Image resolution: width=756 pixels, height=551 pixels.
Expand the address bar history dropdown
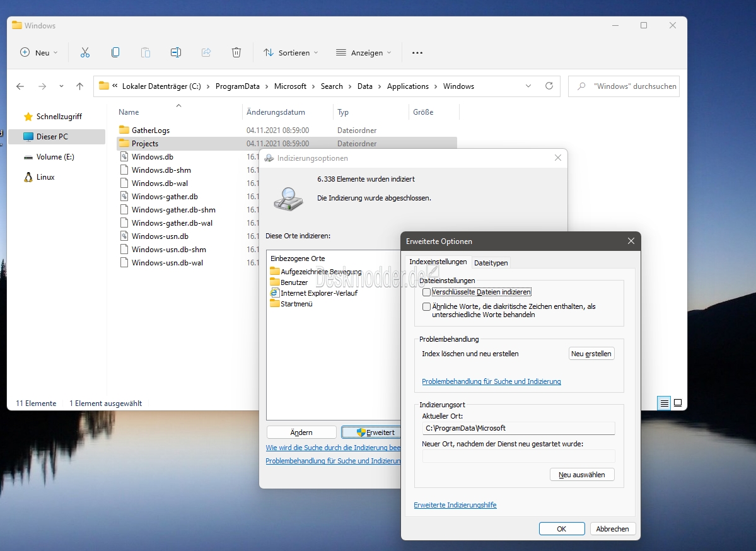click(528, 86)
